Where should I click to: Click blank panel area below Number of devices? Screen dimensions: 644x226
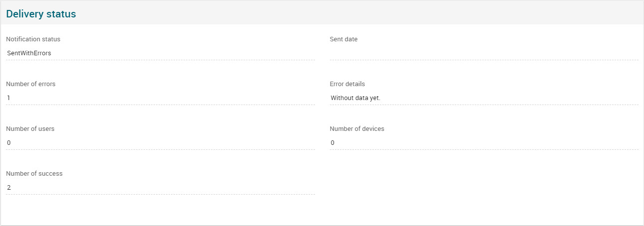(483, 184)
